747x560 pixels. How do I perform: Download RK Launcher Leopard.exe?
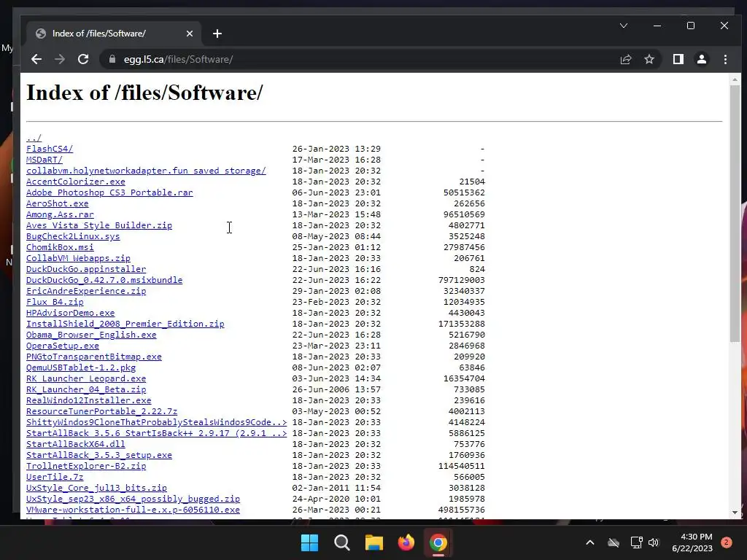(86, 379)
